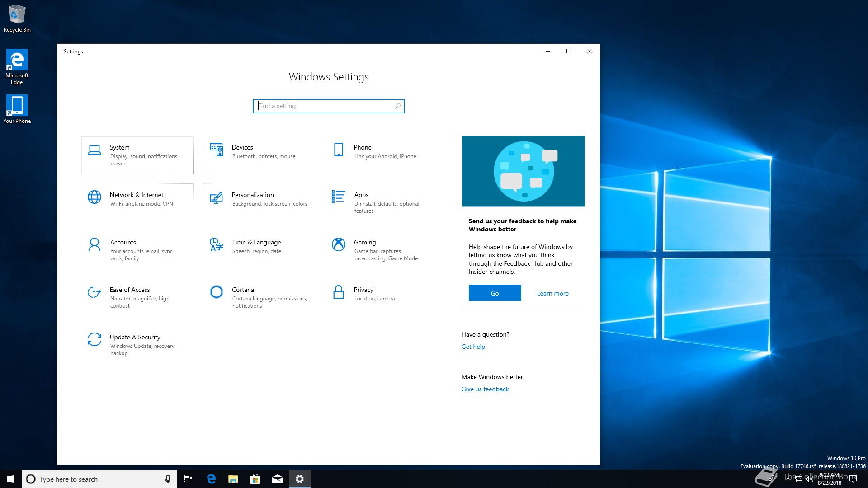
Task: Click 'Speech, region, date' description
Action: [256, 251]
